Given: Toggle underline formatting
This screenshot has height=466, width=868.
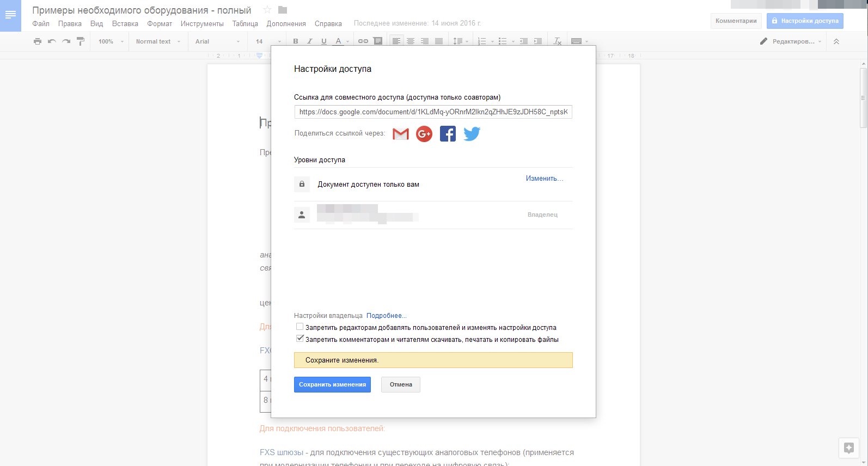Looking at the screenshot, I should pos(324,41).
